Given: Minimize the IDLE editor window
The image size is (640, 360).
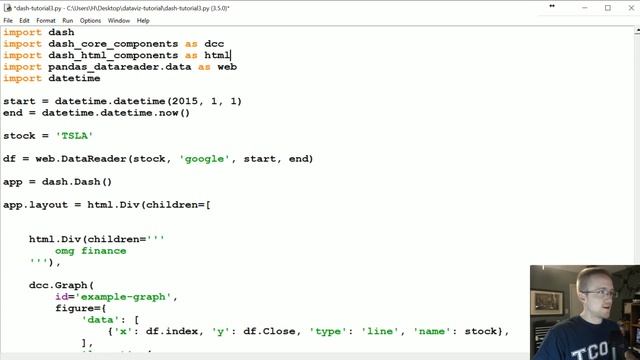Looking at the screenshot, I should (x=584, y=8).
